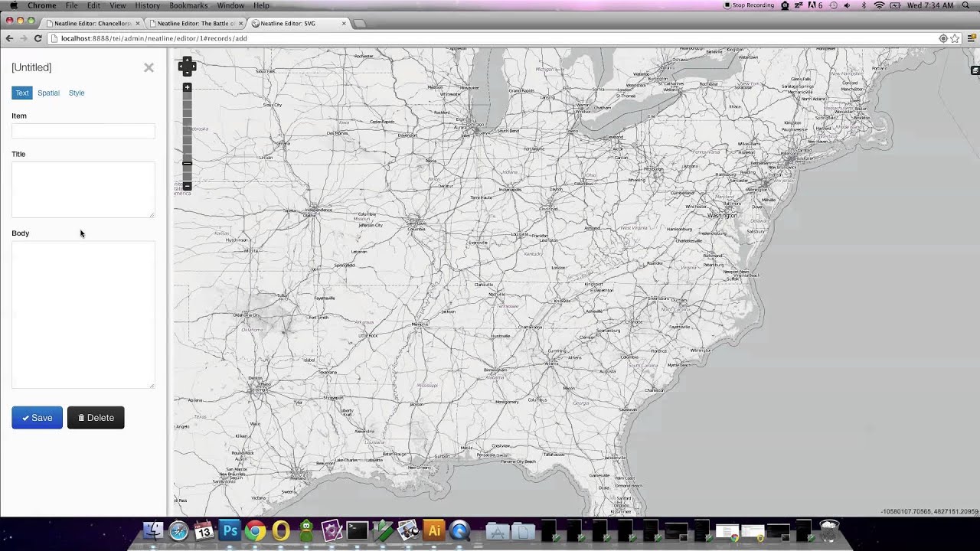Pan the map left with the arrow control
Viewport: 980px width, 551px height.
182,67
